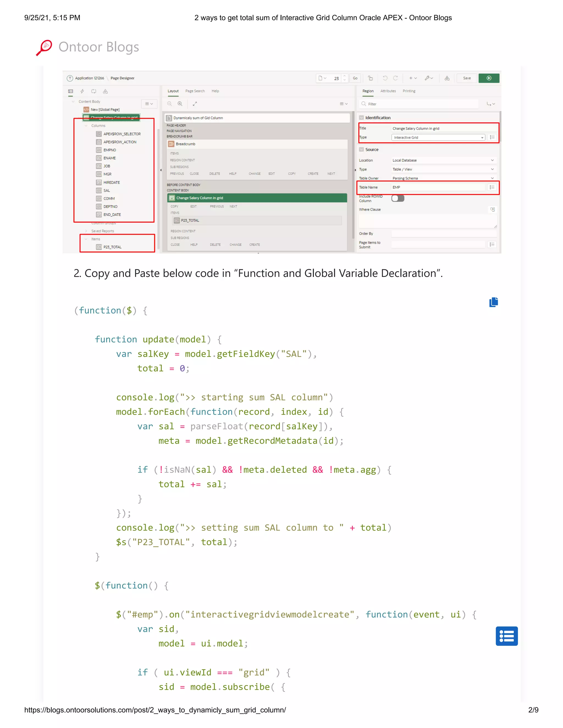Click the Shared Components icon in toolbar
This screenshot has height=728, width=563.
click(447, 78)
